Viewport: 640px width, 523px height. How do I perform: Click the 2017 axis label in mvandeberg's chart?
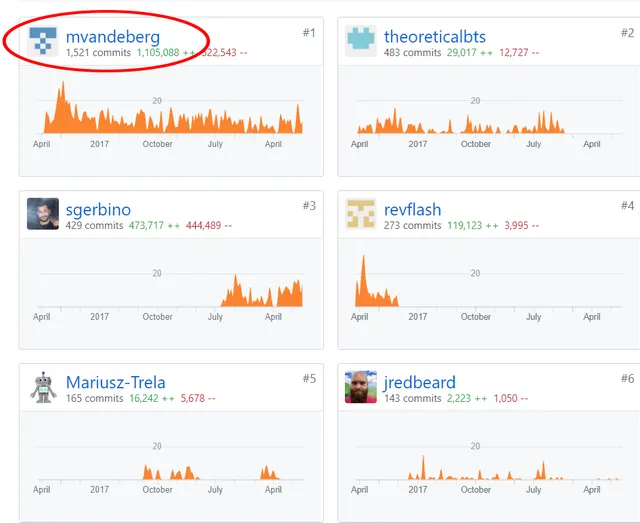coord(100,144)
